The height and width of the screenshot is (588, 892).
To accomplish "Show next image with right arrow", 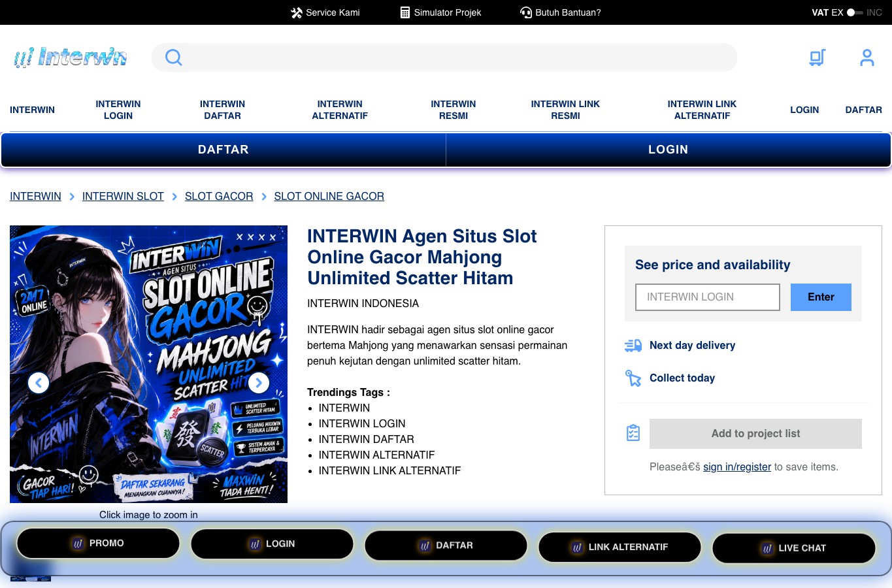I will pos(259,383).
